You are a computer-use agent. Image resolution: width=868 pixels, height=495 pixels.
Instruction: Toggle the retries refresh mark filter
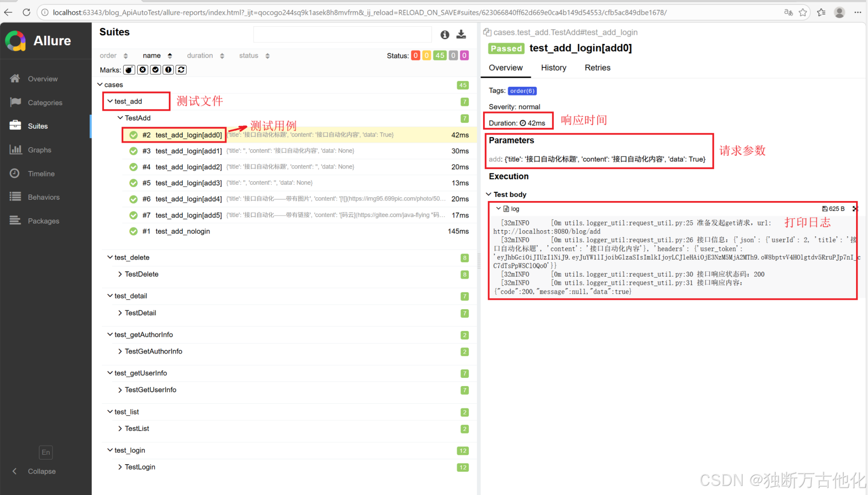point(181,70)
